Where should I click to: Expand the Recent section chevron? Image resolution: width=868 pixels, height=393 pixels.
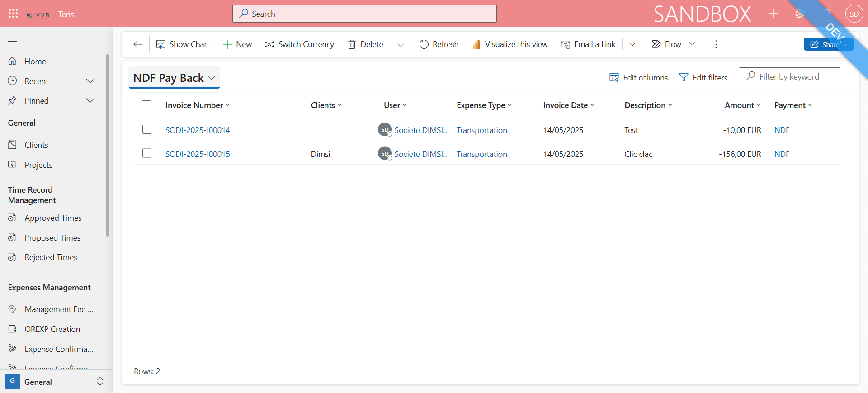pos(90,81)
